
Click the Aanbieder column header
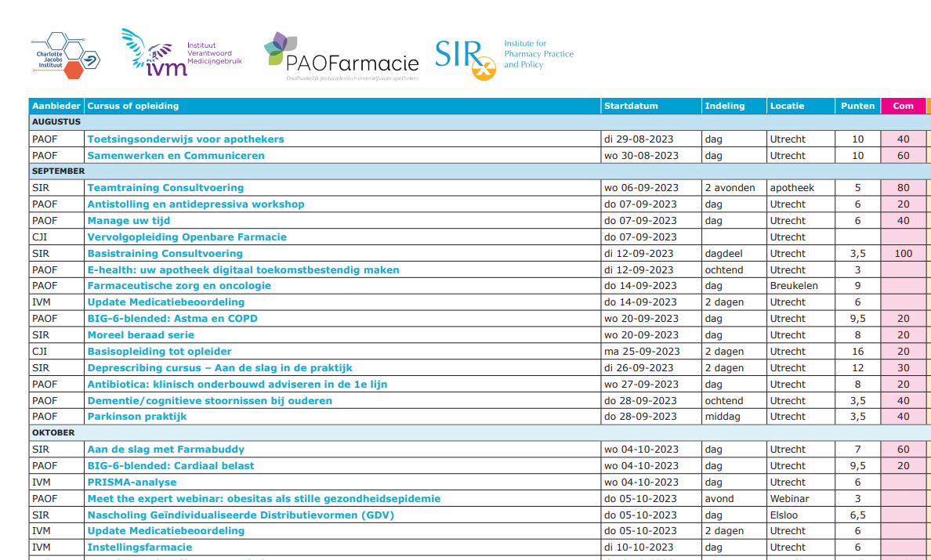[56, 107]
